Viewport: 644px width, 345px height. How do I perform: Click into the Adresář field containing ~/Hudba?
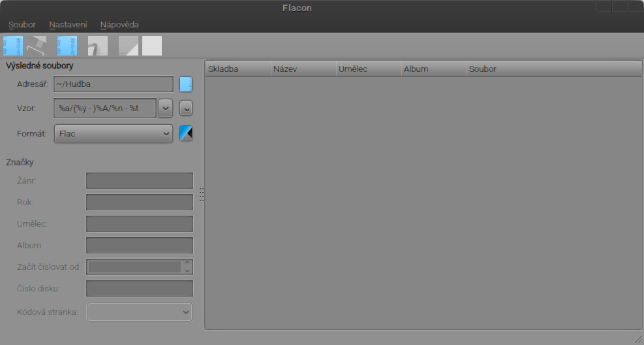114,84
